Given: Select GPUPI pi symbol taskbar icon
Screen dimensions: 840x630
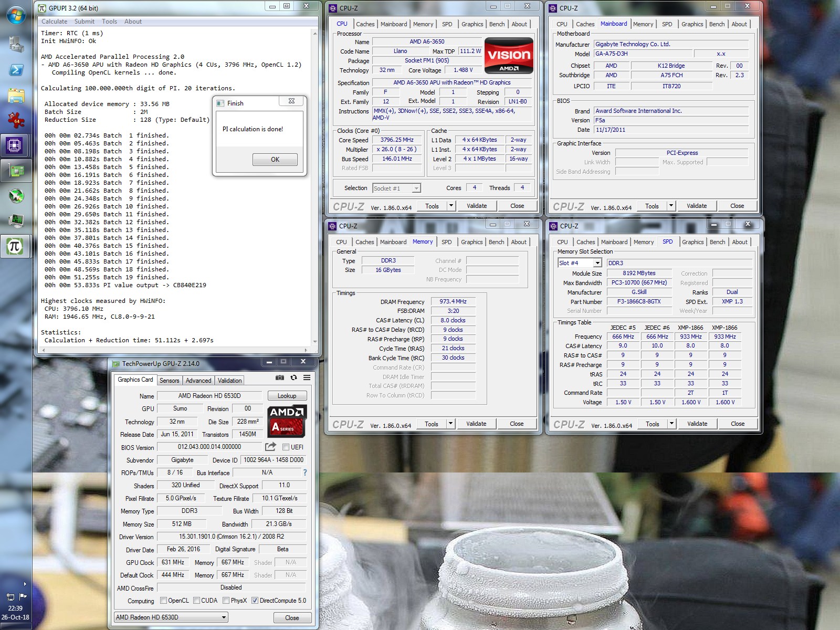Looking at the screenshot, I should tap(15, 246).
